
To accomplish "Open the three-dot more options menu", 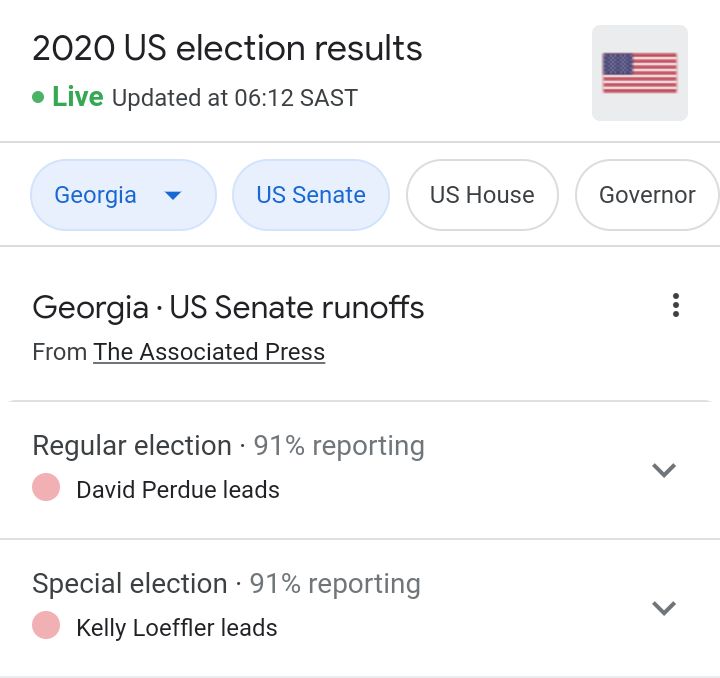I will (x=676, y=306).
